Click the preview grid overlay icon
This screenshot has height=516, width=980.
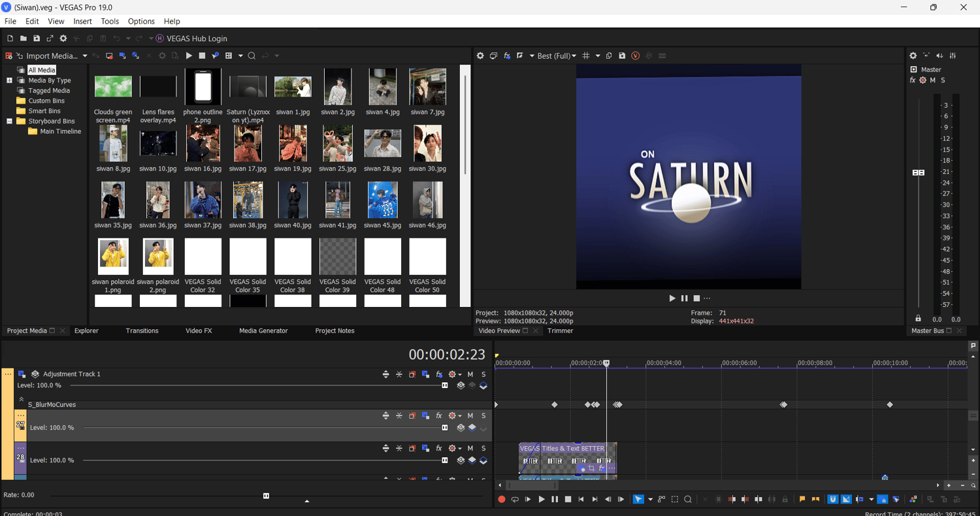tap(586, 56)
